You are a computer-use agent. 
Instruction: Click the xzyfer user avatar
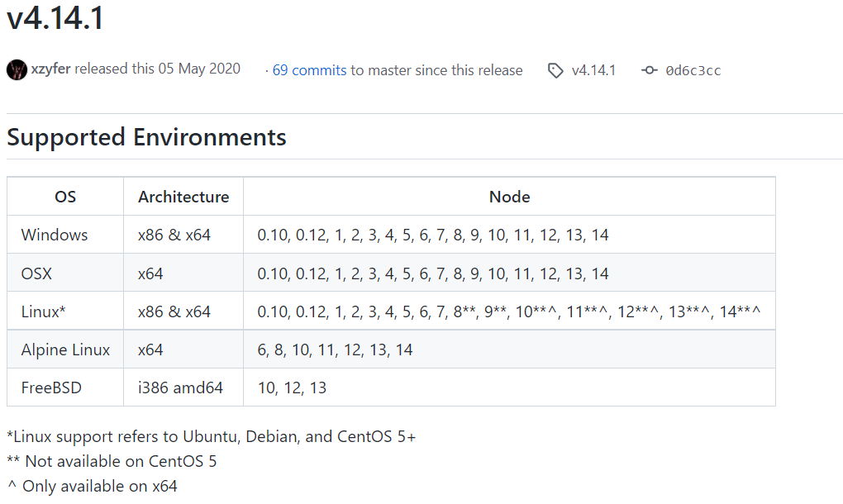coord(17,69)
